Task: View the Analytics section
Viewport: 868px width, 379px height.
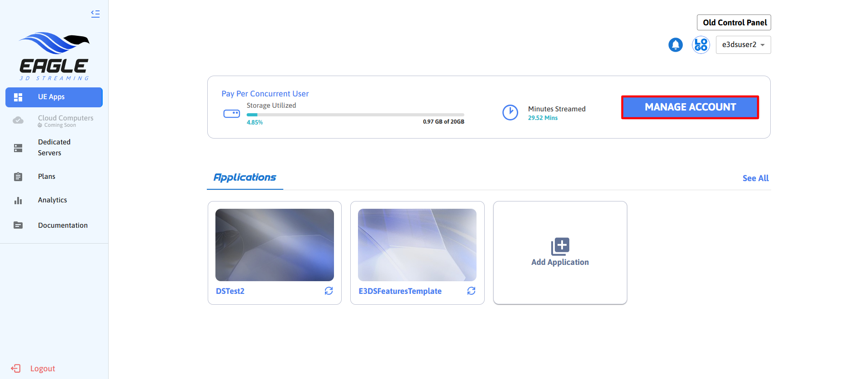Action: (52, 200)
